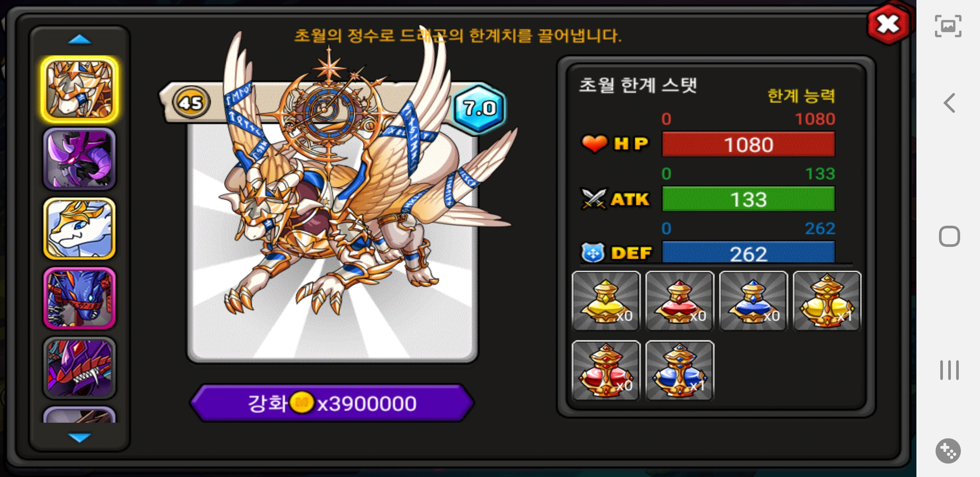Select the large yellow essence potion x1
Screen dimensions: 980x477
827,301
